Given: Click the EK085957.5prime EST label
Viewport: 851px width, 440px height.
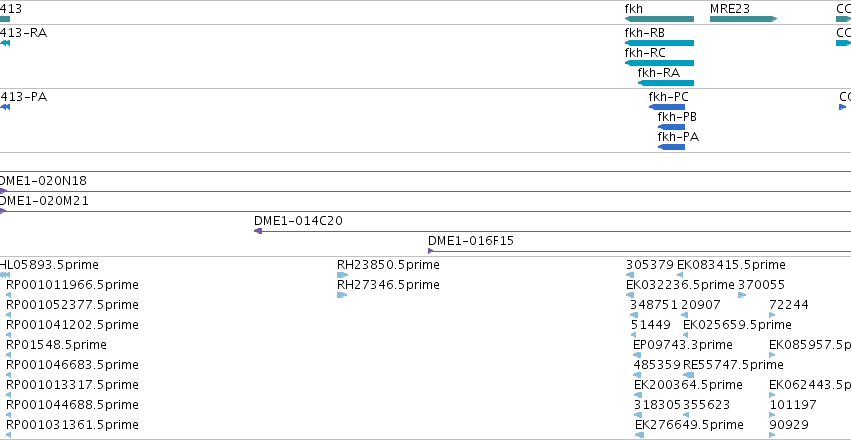Looking at the screenshot, I should [x=810, y=345].
